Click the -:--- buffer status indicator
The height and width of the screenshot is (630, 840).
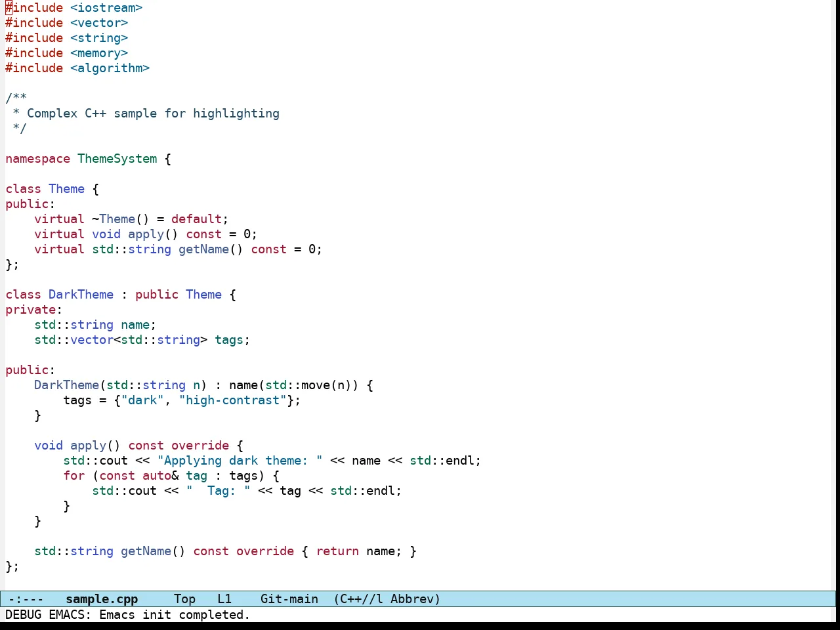(26, 599)
